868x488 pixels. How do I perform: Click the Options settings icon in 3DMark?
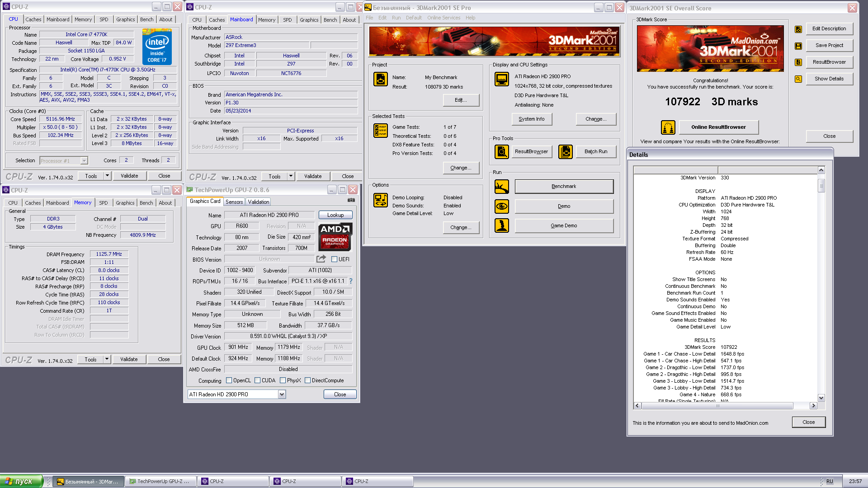click(x=380, y=200)
